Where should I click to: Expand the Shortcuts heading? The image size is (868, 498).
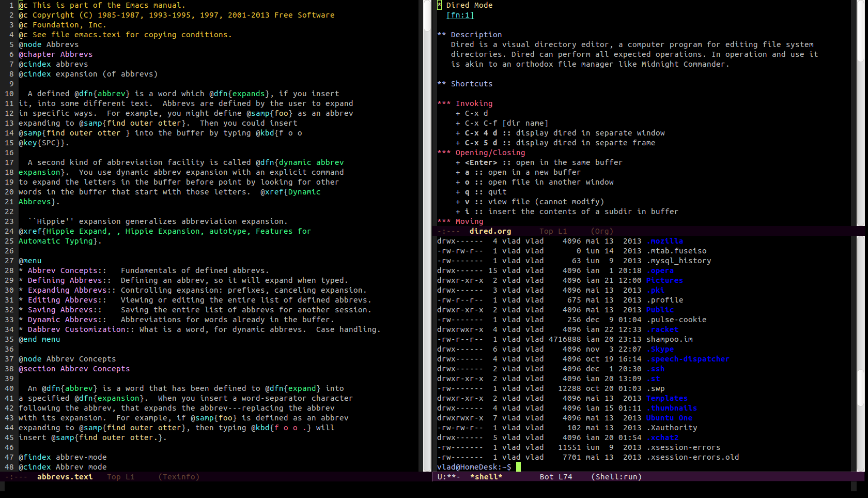tap(465, 84)
